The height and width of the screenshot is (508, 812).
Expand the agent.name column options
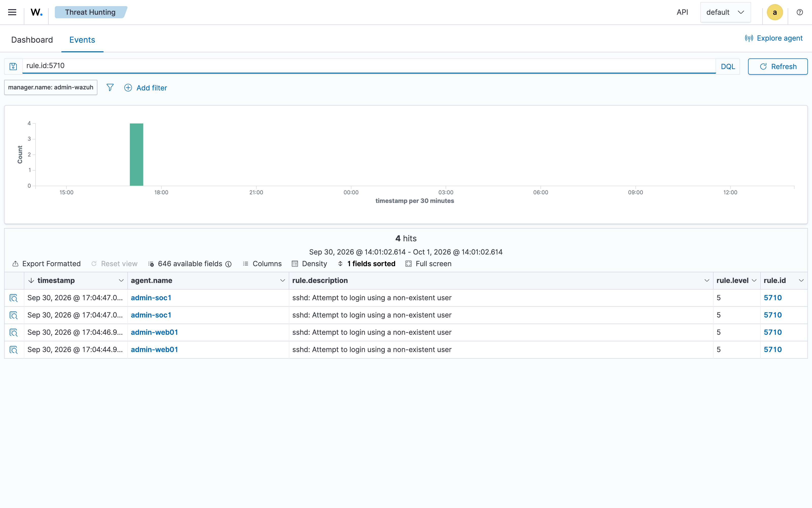[x=282, y=280]
